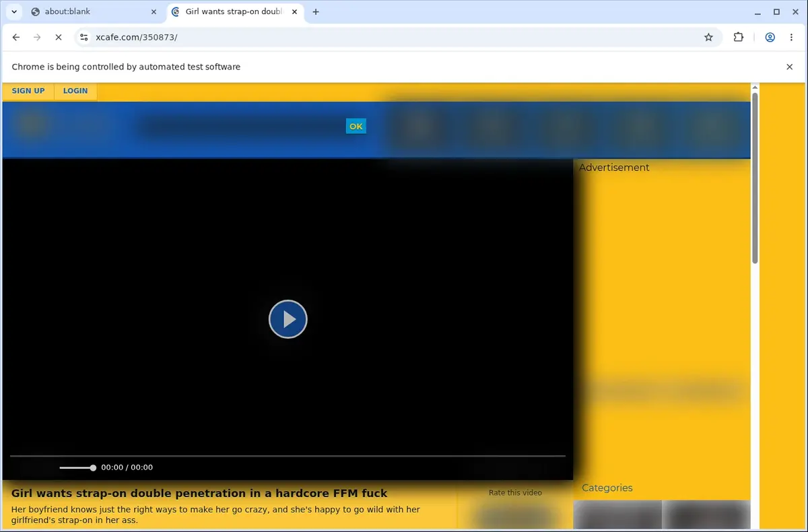This screenshot has width=808, height=532.
Task: Open a new tab with plus button
Action: (316, 11)
